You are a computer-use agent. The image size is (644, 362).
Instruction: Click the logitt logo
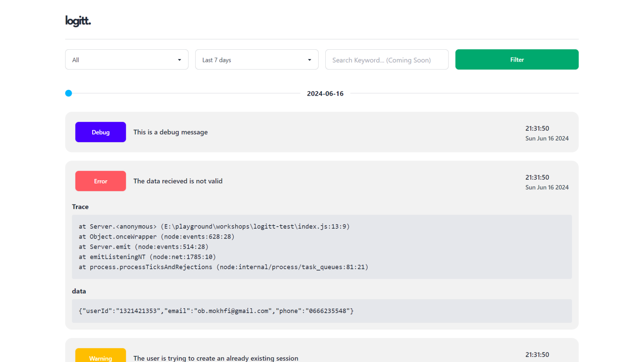point(78,21)
